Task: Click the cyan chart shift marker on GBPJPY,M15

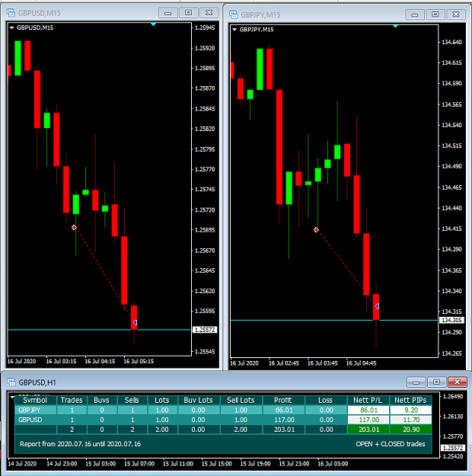Action: point(395,27)
